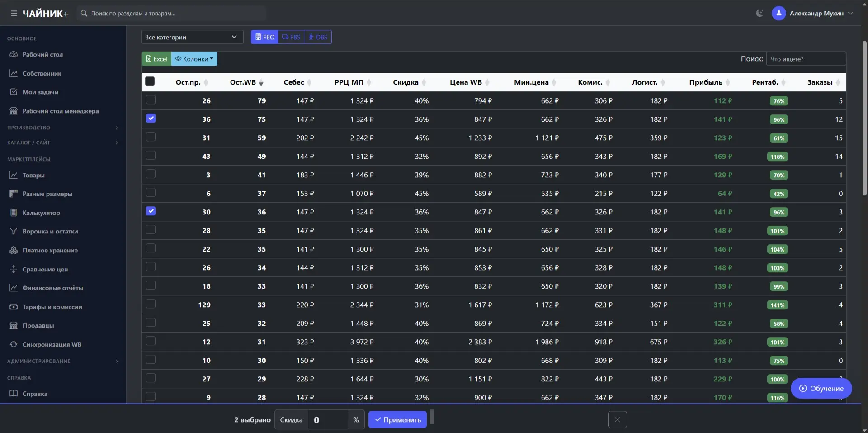Click the page vertical scrollbar
Viewport: 868px width, 433px height.
[864, 118]
